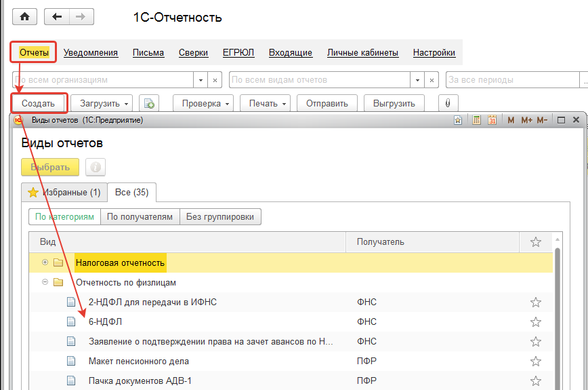This screenshot has height=390, width=588.
Task: Open the Проверка dropdown button
Action: click(x=203, y=103)
